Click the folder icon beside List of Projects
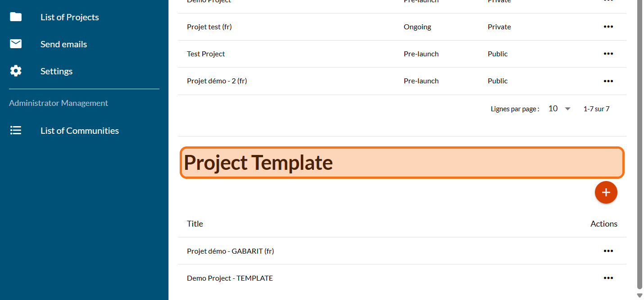 tap(16, 17)
